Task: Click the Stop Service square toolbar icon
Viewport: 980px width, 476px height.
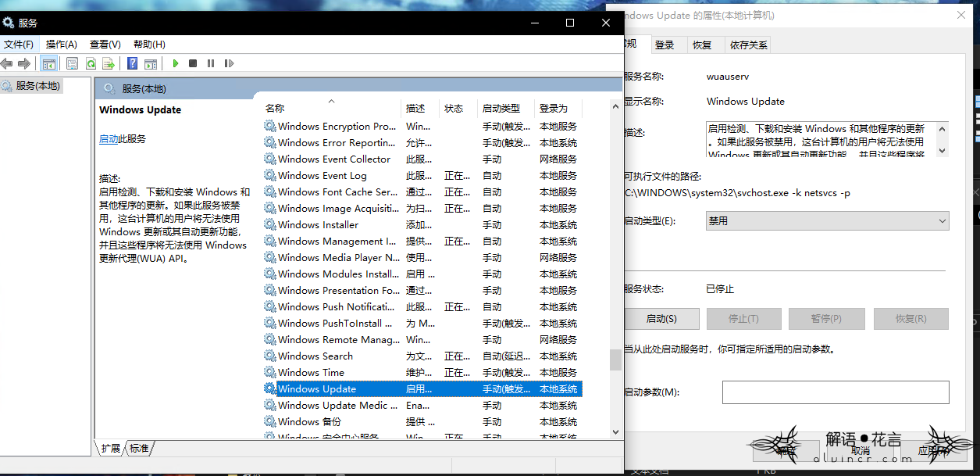Action: 193,63
